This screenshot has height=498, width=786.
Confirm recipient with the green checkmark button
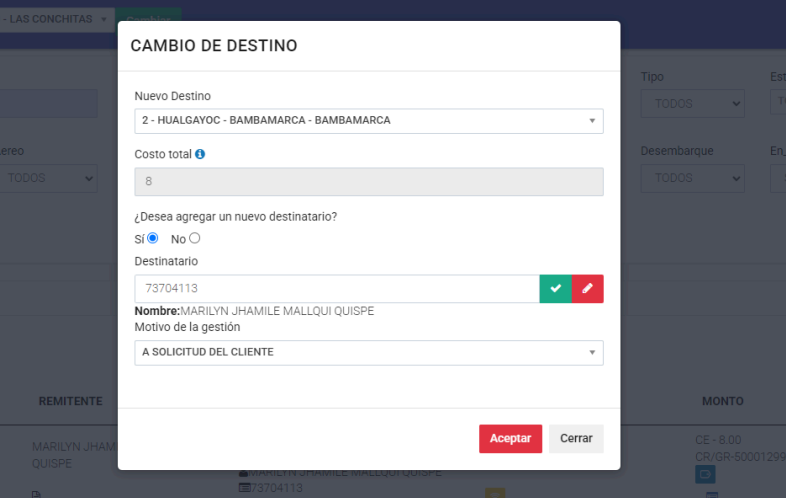(555, 289)
